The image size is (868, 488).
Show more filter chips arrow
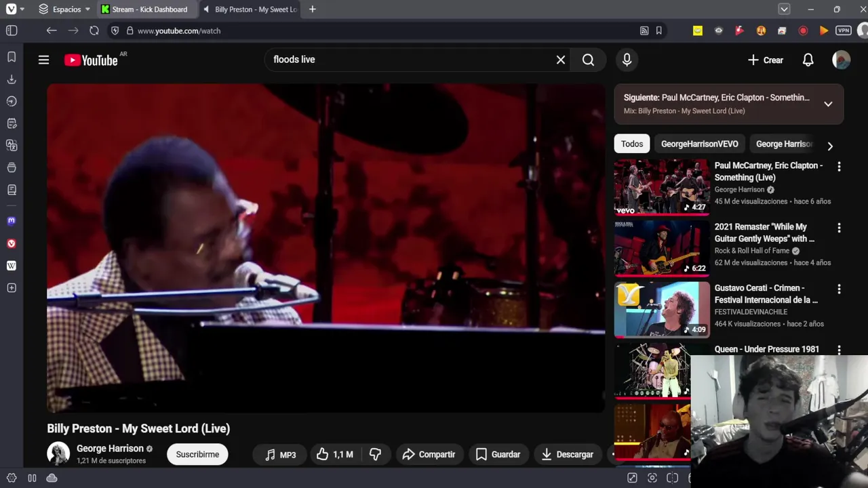point(830,146)
